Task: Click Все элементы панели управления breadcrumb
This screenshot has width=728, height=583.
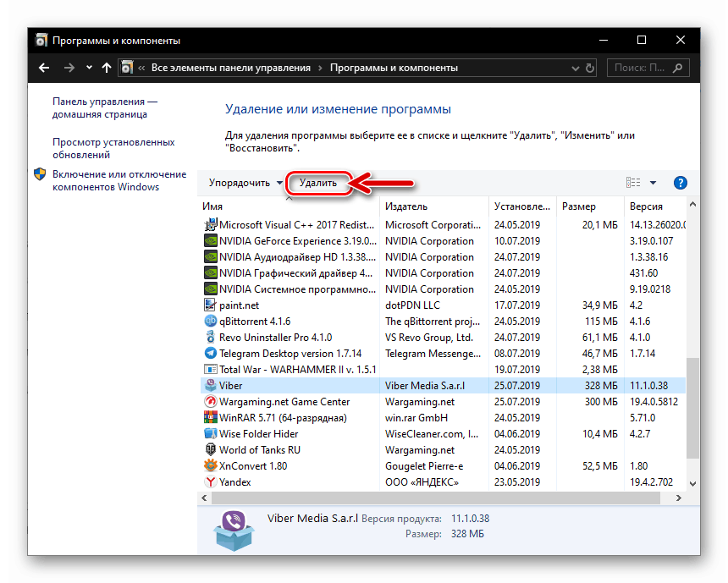Action: (231, 68)
